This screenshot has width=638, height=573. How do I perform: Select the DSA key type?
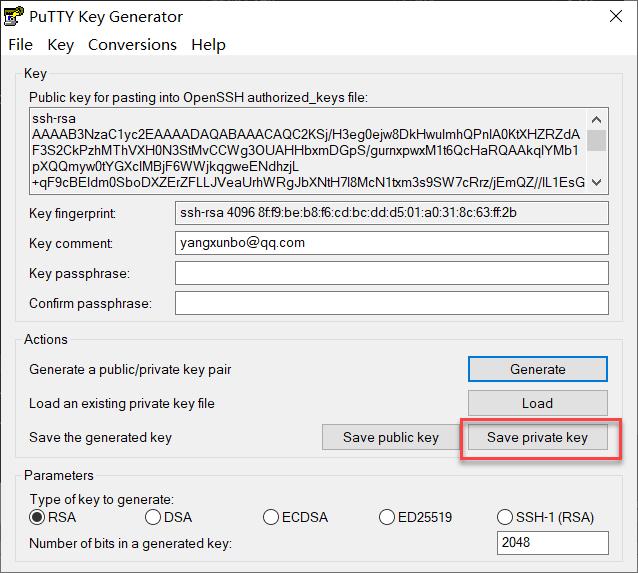[153, 517]
